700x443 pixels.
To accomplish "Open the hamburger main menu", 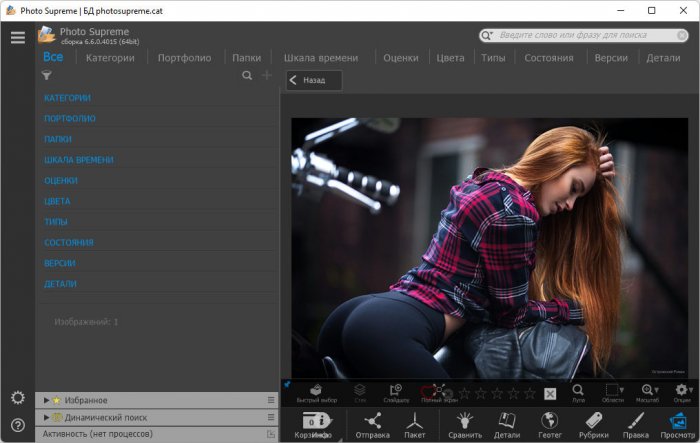I will tap(17, 37).
